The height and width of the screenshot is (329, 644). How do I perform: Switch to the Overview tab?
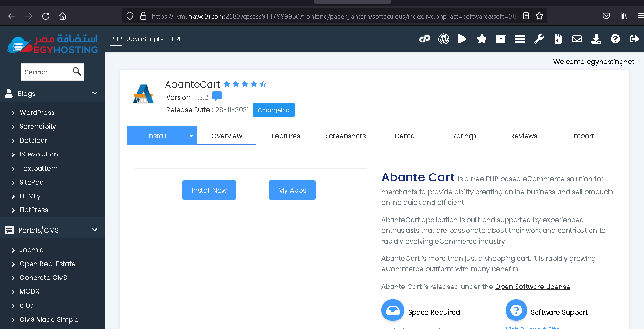227,136
